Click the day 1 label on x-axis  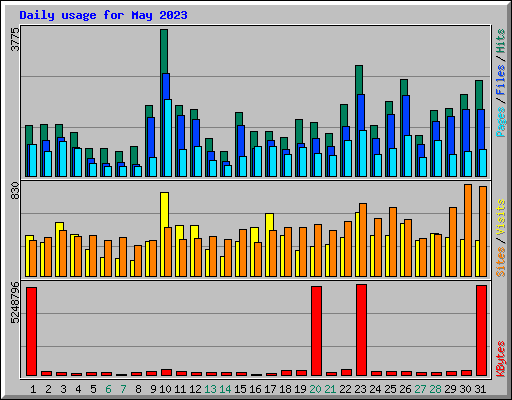coord(33,389)
